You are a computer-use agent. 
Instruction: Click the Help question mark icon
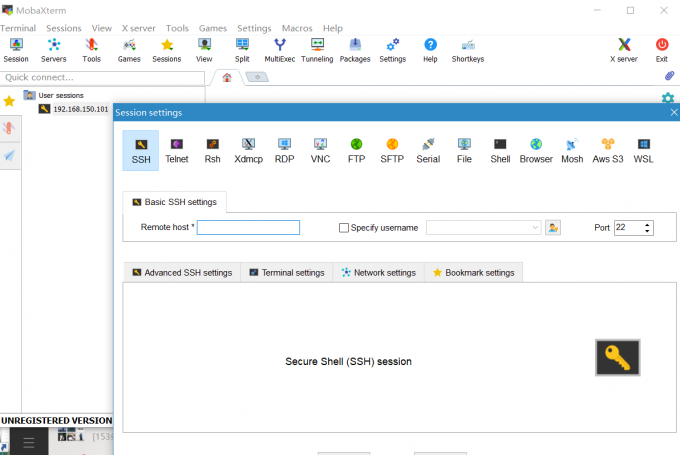[430, 50]
